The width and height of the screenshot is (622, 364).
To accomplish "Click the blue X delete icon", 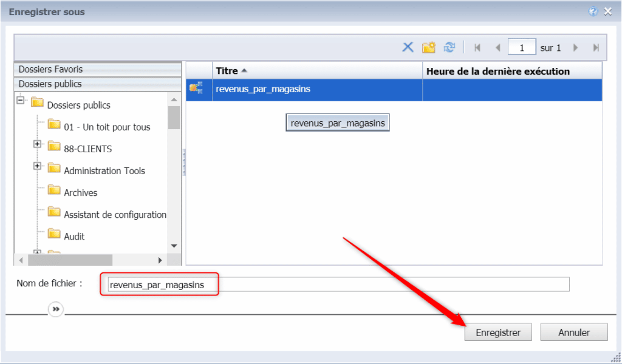I will pyautogui.click(x=408, y=47).
